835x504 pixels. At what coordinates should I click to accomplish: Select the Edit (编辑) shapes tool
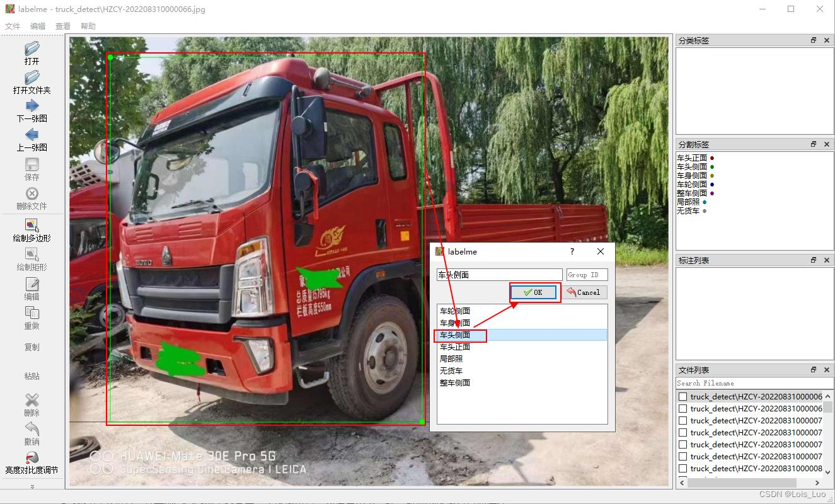point(32,289)
